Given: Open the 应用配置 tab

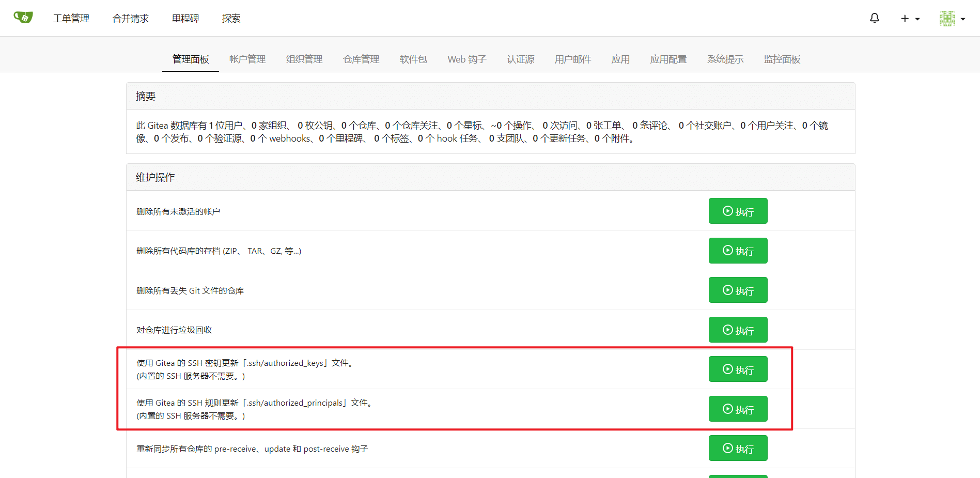Looking at the screenshot, I should [x=668, y=59].
